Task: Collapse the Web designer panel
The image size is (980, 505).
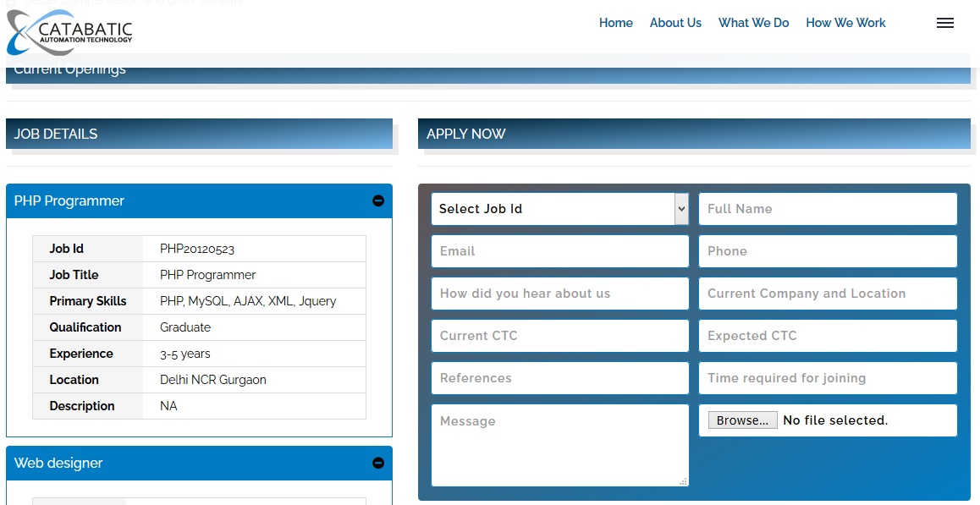Action: 378,464
